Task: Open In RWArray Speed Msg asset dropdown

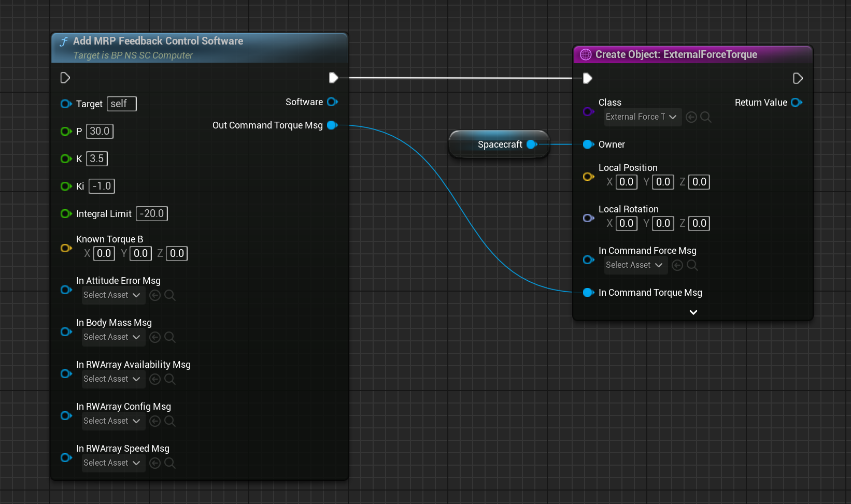Action: 112,463
